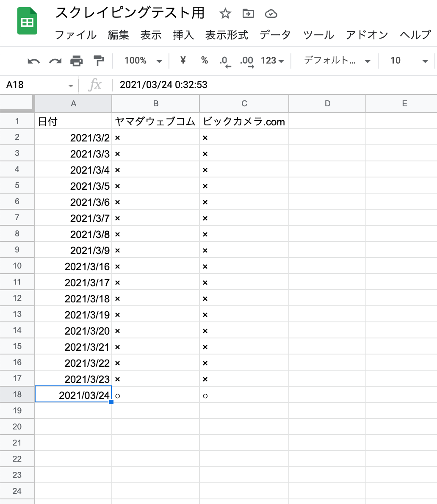Click the move to folder icon
Image resolution: width=437 pixels, height=504 pixels.
point(248,14)
